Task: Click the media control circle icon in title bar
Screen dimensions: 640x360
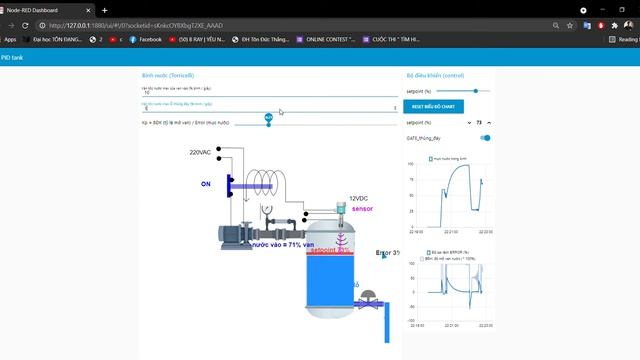Action: (583, 10)
